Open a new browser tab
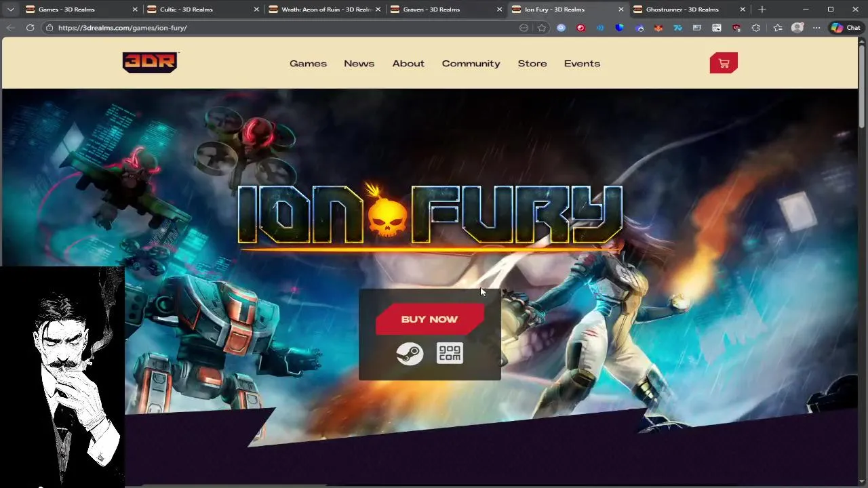This screenshot has width=868, height=488. coord(762,9)
